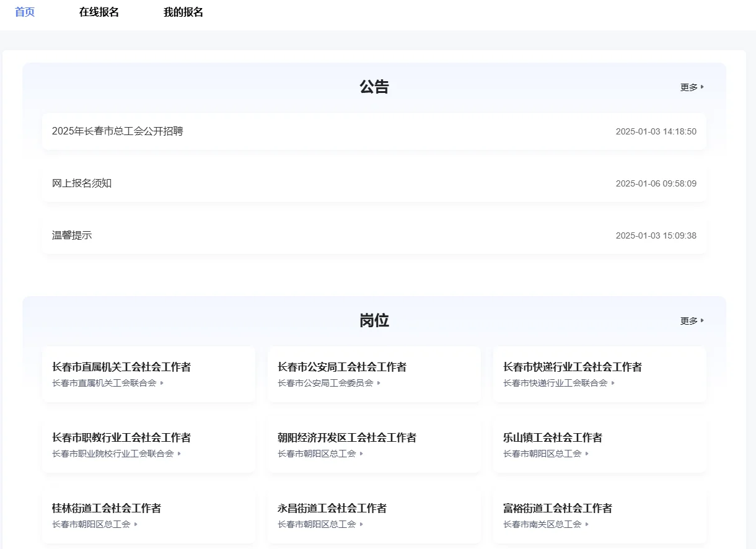
Task: Switch to the 我的报名 tab
Action: [182, 11]
